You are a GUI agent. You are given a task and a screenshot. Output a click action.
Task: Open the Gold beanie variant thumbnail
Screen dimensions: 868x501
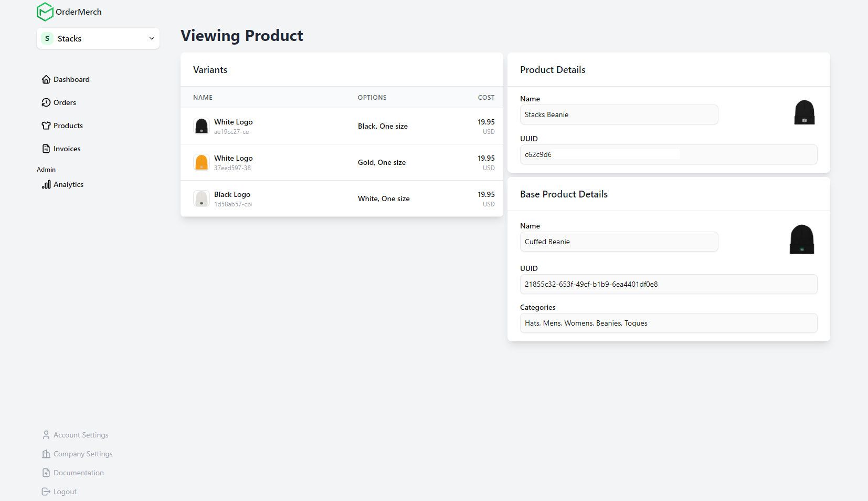[x=202, y=162]
